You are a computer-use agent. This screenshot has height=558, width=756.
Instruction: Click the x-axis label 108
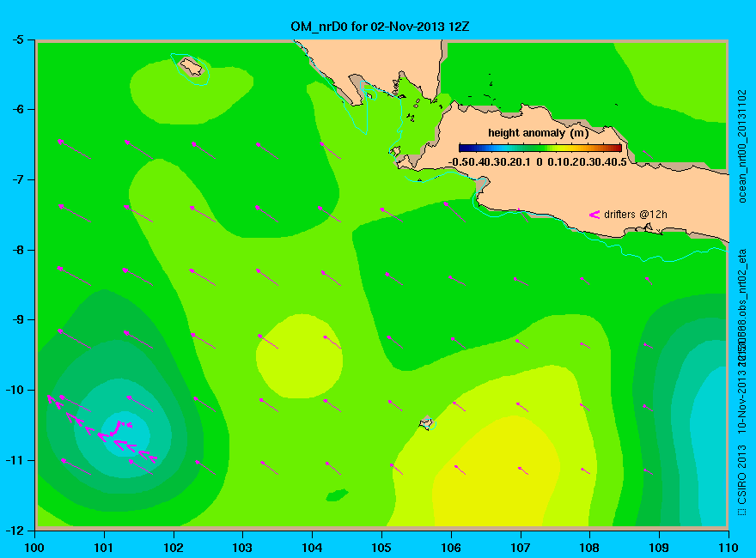coord(589,548)
